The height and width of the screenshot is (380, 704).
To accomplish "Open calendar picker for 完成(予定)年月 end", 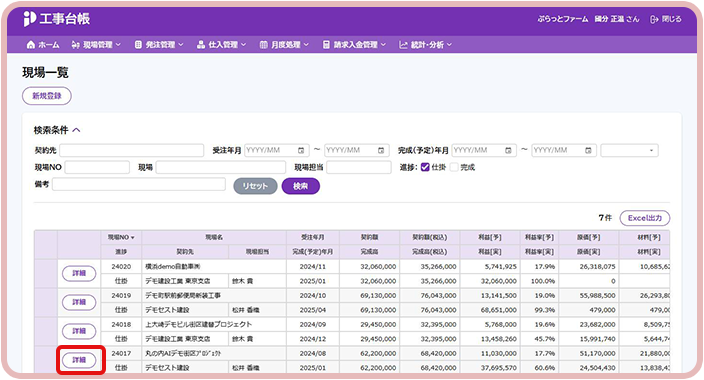I will click(588, 150).
